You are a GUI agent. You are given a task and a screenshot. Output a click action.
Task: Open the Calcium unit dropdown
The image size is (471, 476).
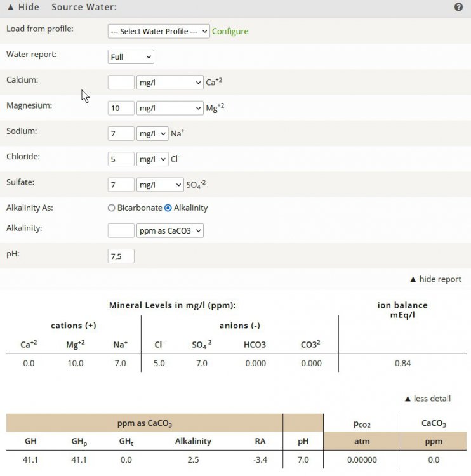(169, 83)
